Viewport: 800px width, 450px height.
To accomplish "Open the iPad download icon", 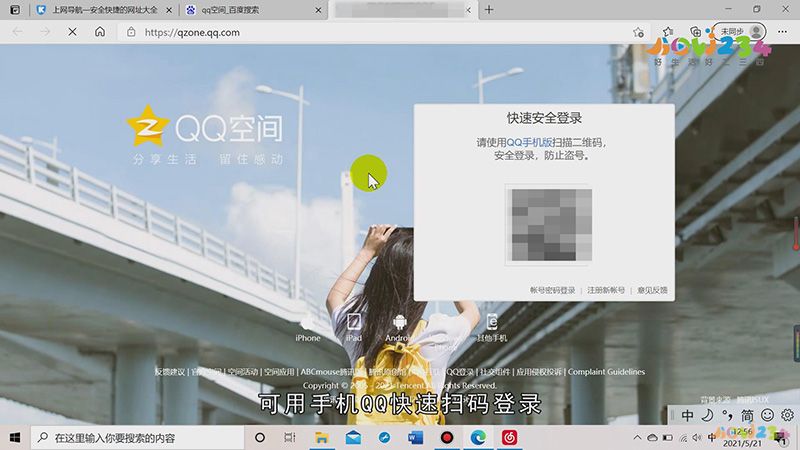I will click(354, 328).
